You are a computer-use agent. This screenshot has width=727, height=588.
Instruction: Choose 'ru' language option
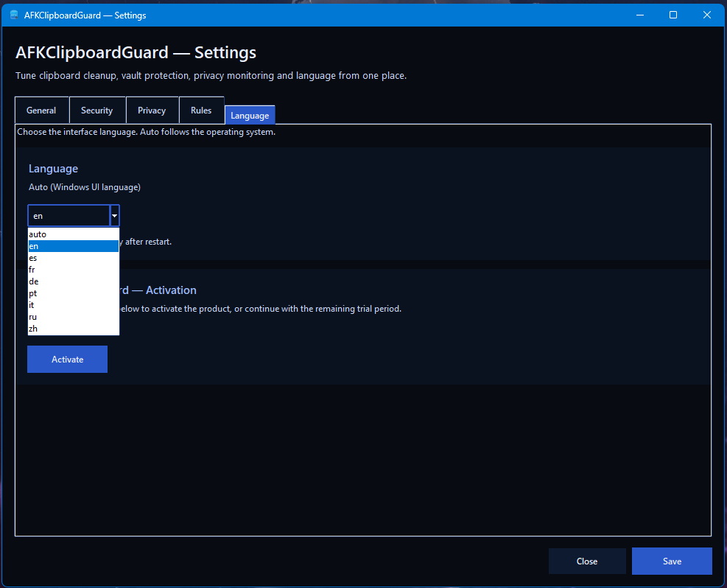tap(73, 317)
